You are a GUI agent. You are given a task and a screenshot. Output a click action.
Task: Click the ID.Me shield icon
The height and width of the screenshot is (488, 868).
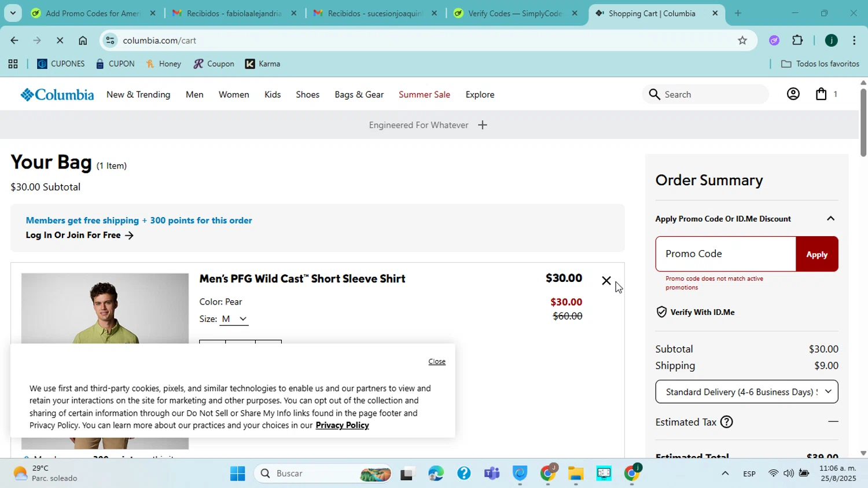click(x=661, y=312)
